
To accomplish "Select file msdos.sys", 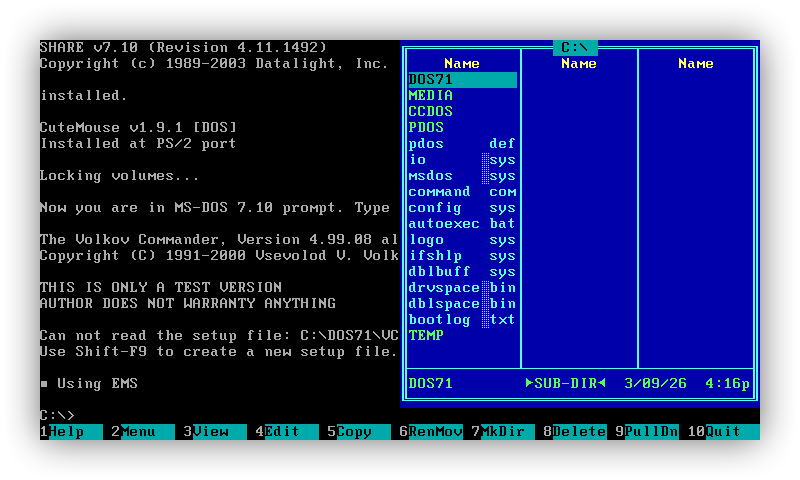I will [x=462, y=175].
